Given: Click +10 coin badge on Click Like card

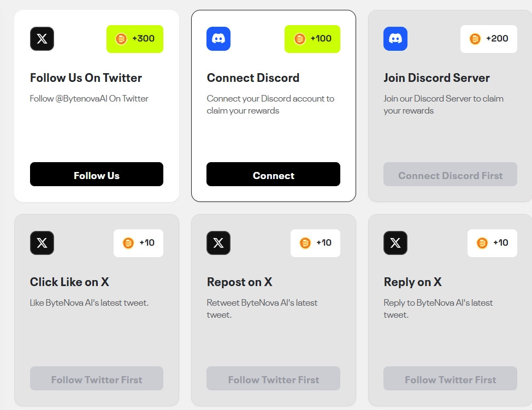Looking at the screenshot, I should pos(138,243).
